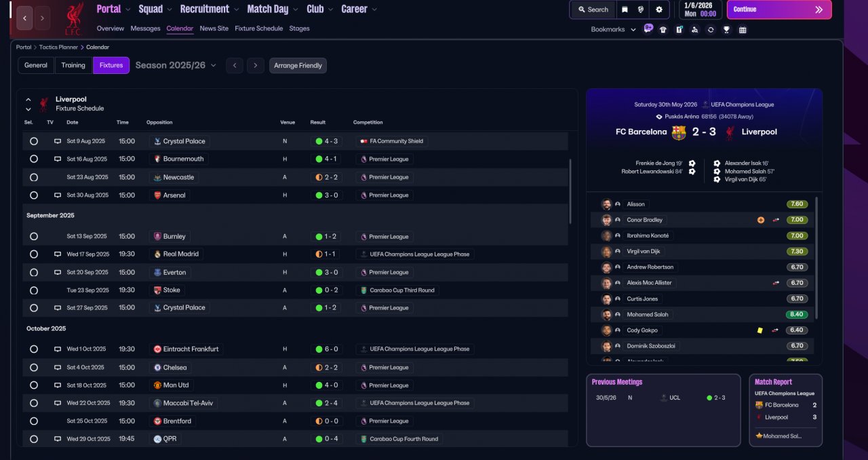This screenshot has height=460, width=868.
Task: Click the exclamation tactics board icon
Action: tap(679, 29)
